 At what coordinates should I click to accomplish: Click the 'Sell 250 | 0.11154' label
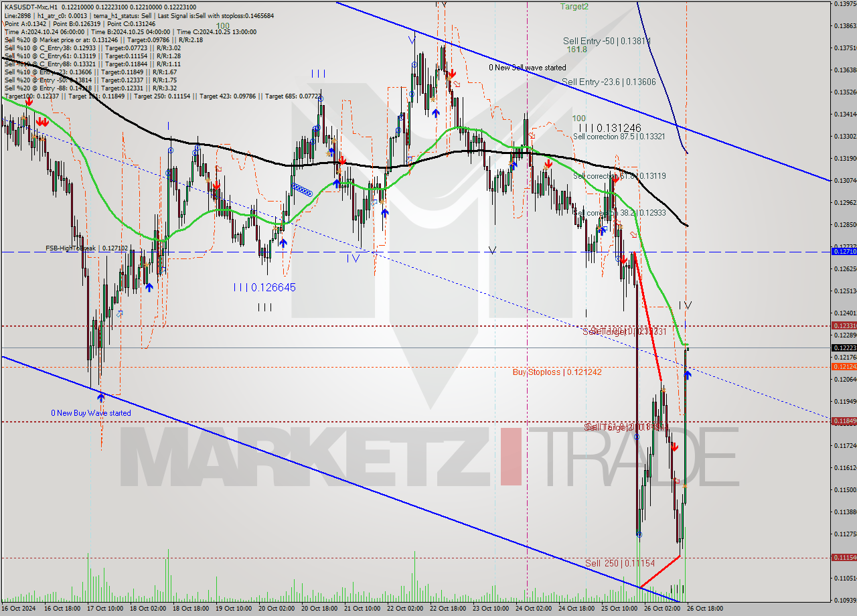[619, 563]
